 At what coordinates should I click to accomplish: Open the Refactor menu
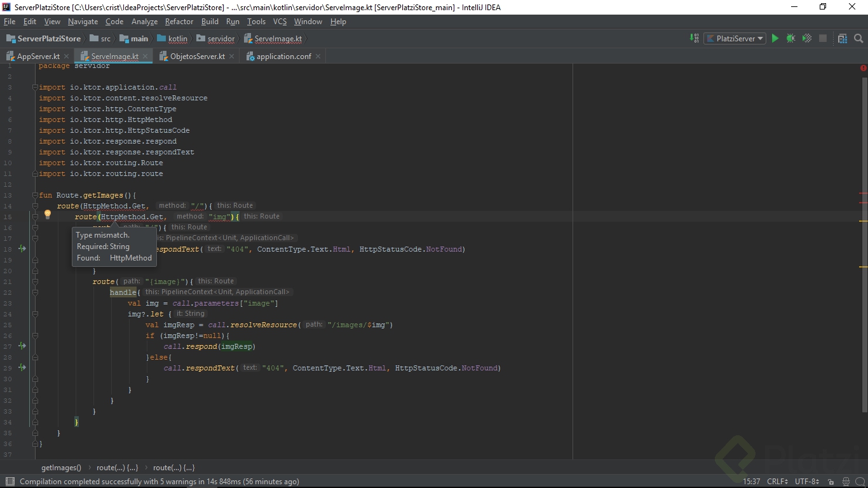179,22
